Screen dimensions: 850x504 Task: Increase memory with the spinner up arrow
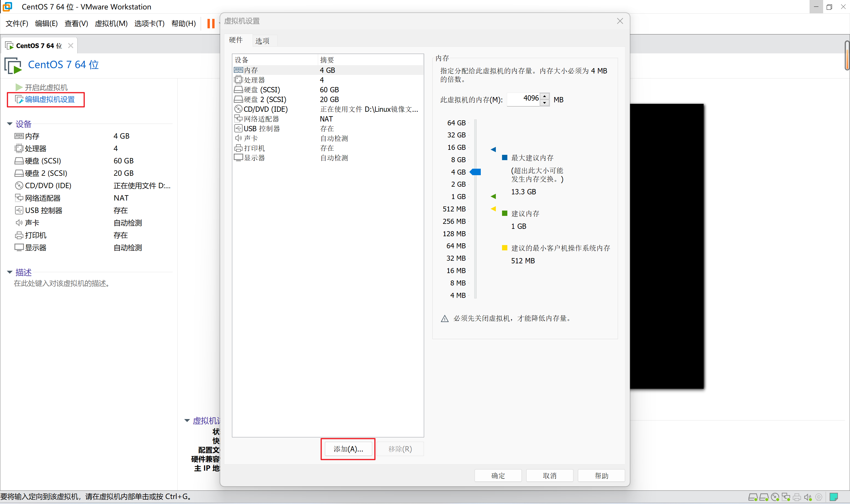[545, 96]
